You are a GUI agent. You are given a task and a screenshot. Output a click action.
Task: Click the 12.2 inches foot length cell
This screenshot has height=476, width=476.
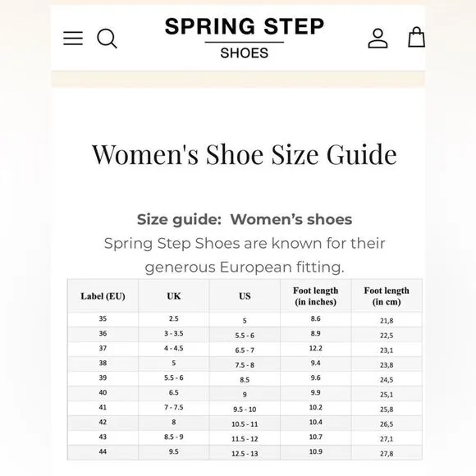point(316,349)
